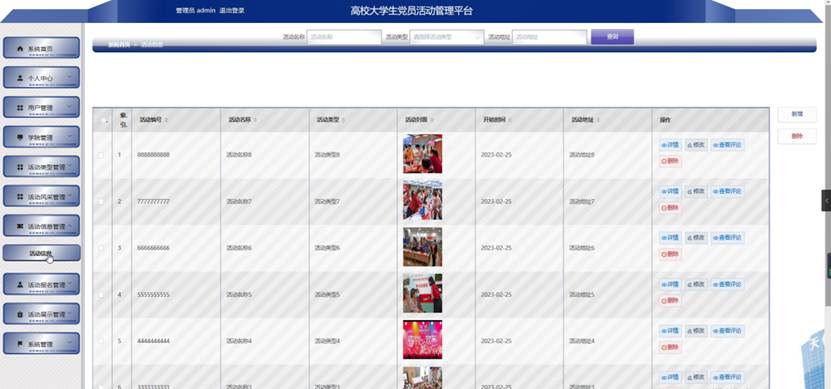This screenshot has width=831, height=389.
Task: Open 系统首页 from the sidebar home icon
Action: pyautogui.click(x=41, y=48)
